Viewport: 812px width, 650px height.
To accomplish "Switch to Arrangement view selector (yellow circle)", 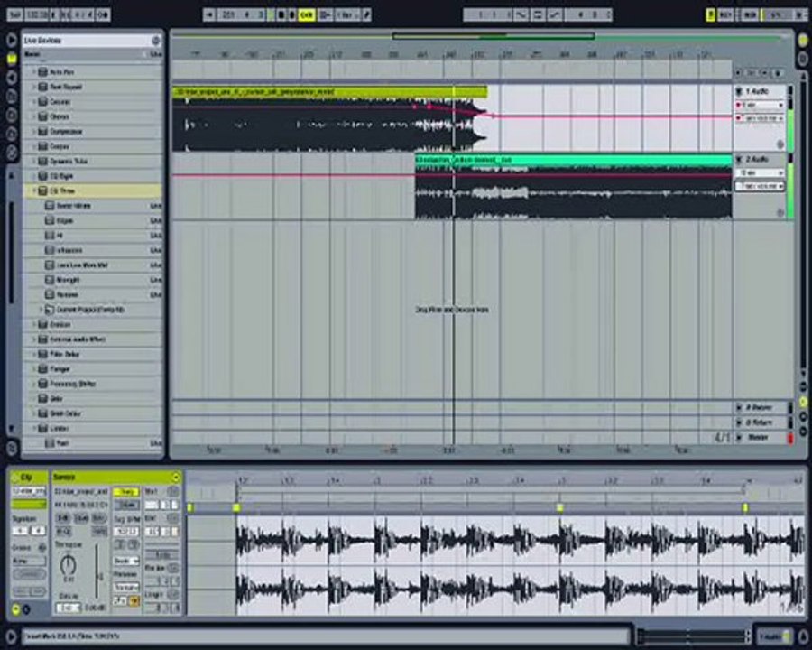I will click(803, 41).
